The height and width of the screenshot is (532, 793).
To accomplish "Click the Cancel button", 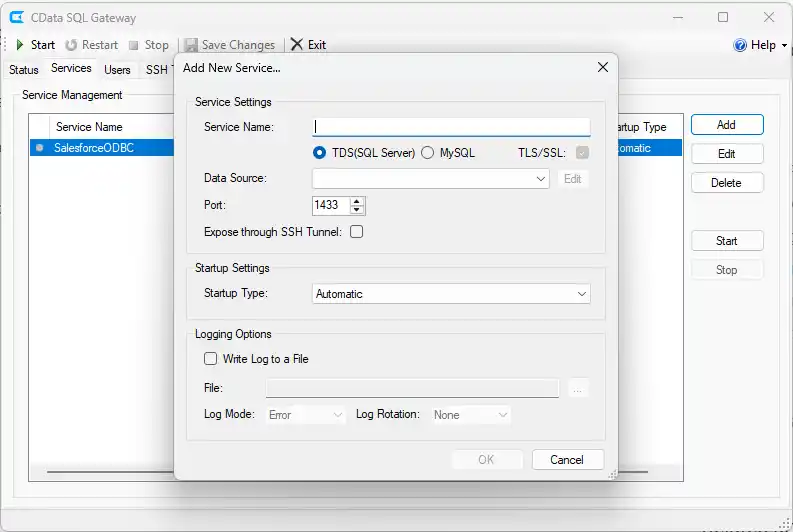I will (x=566, y=460).
